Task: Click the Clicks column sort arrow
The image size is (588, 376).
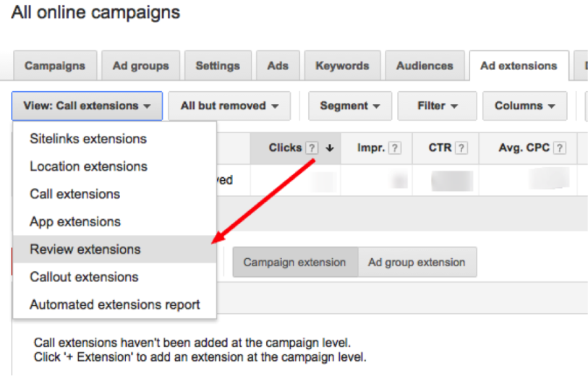Action: [331, 148]
